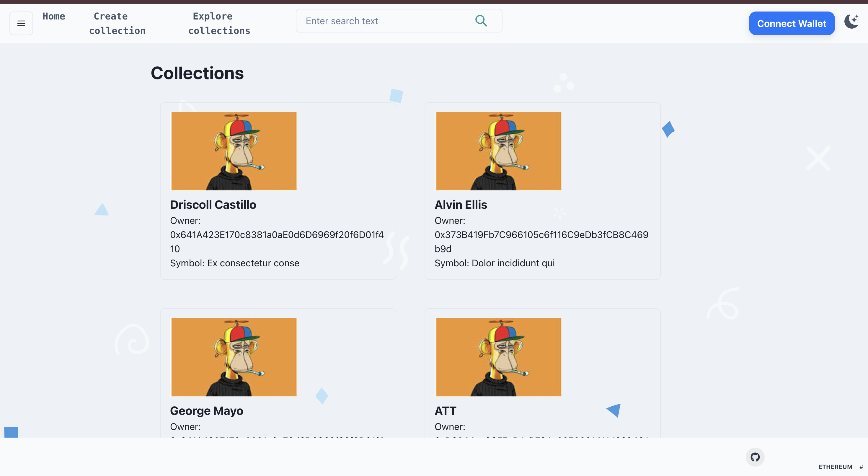The height and width of the screenshot is (476, 868).
Task: Click the ETHEREUM footer label
Action: [835, 467]
